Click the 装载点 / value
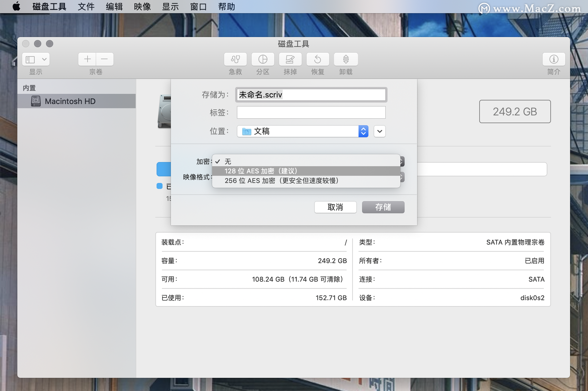Screen dimensions: 588x391 point(346,242)
